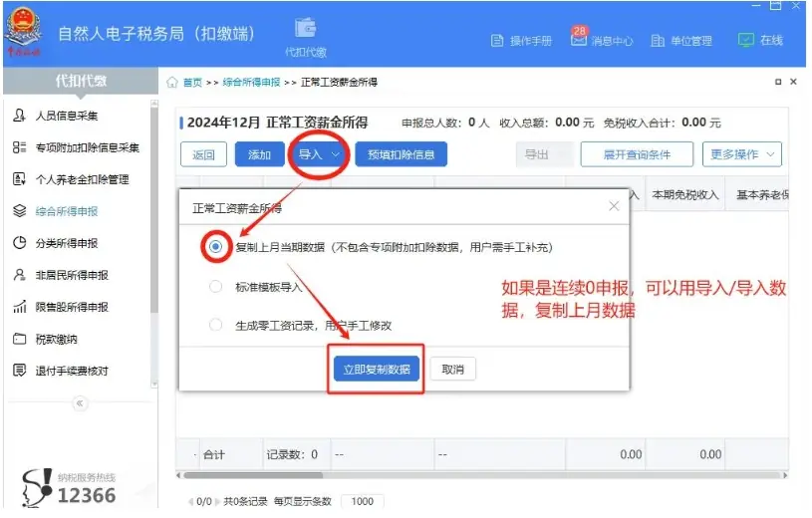This screenshot has height=518, width=812.
Task: Open 综合所得申报 menu item
Action: click(x=67, y=211)
